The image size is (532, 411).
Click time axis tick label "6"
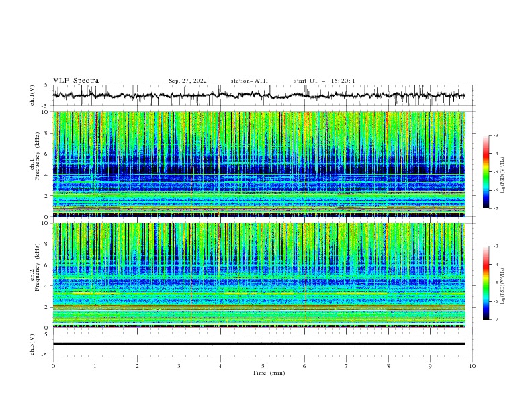coord(304,366)
